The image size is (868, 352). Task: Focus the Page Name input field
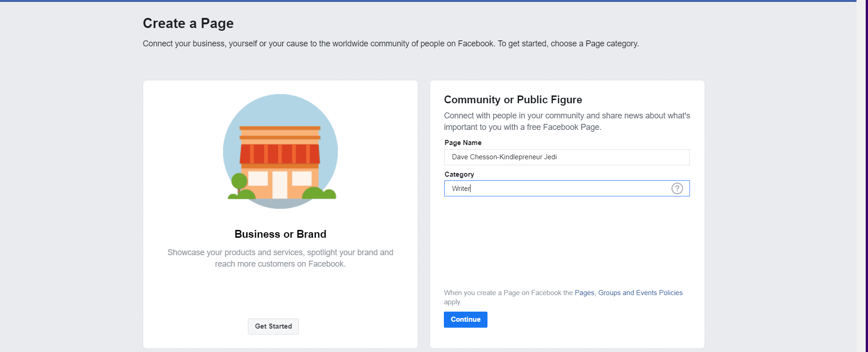[566, 157]
